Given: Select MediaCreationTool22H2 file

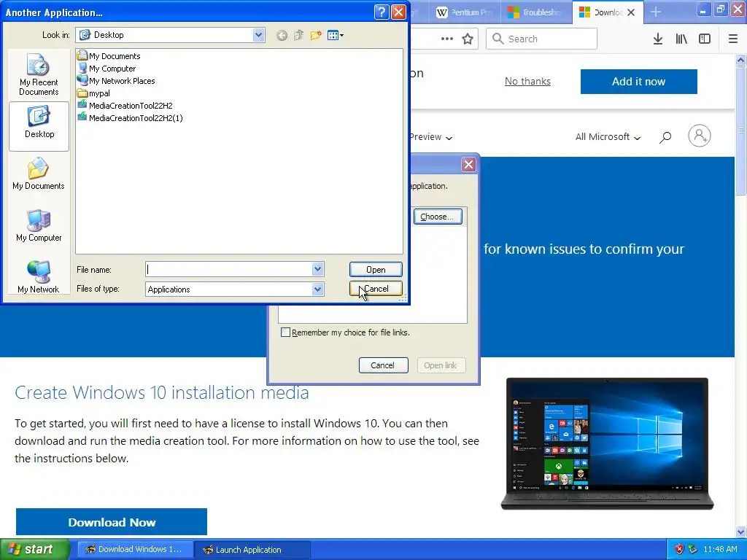Looking at the screenshot, I should [125, 106].
